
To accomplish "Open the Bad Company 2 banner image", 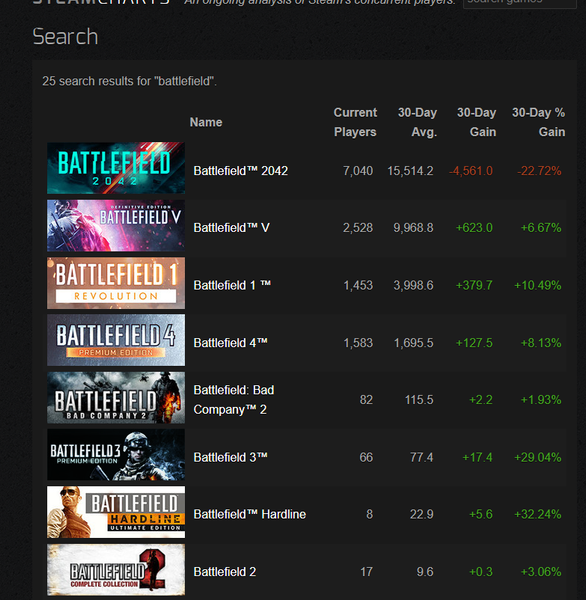I will tap(116, 397).
